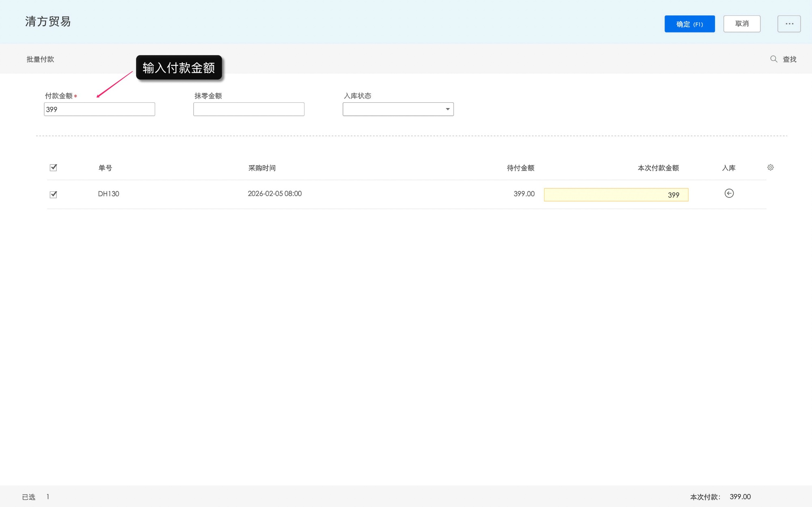Click the 取消 button

pos(741,24)
